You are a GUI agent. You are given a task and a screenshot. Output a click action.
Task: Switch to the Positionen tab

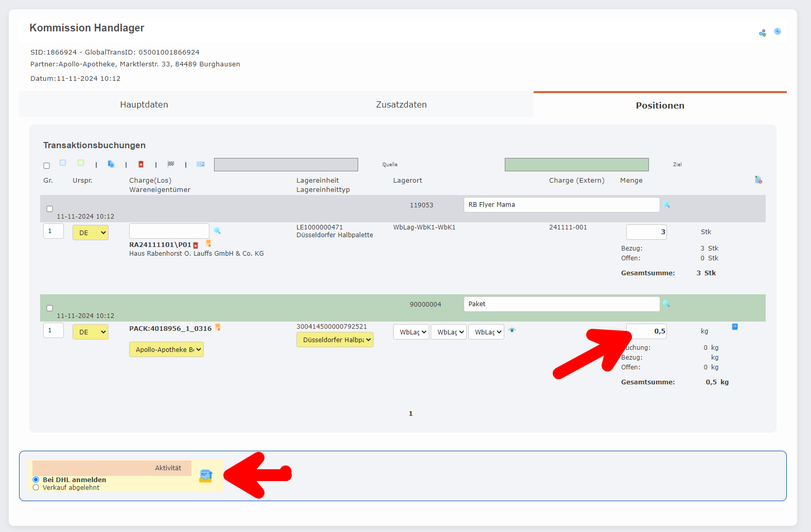point(660,105)
